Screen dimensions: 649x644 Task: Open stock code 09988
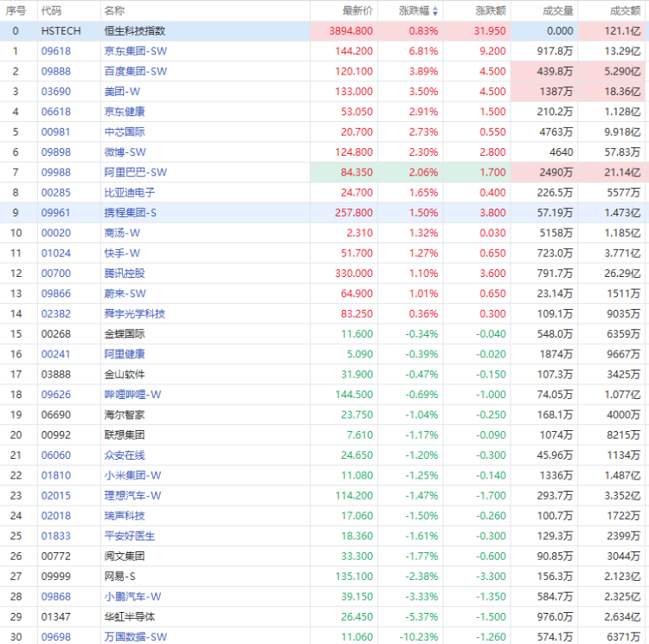pyautogui.click(x=56, y=172)
